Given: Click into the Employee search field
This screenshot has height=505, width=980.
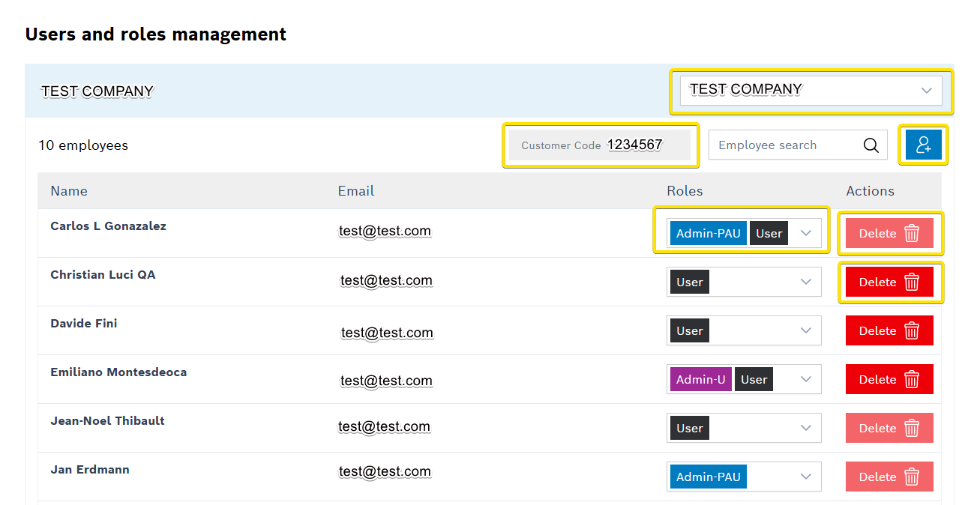Looking at the screenshot, I should point(798,145).
